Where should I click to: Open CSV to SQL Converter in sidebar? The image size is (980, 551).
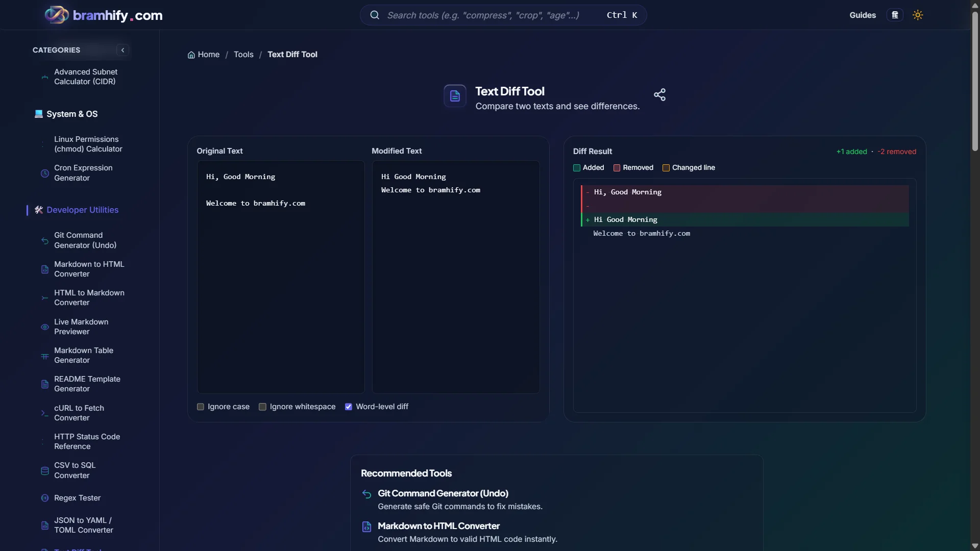pos(75,470)
